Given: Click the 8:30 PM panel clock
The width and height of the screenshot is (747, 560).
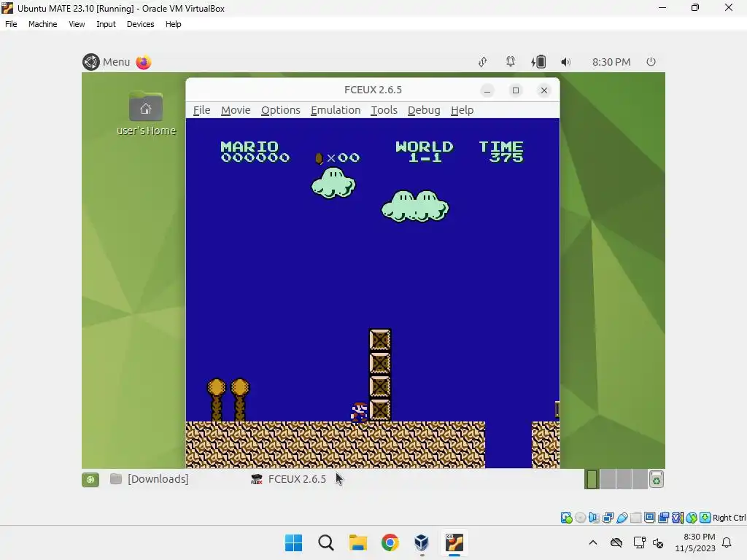Looking at the screenshot, I should [x=611, y=62].
